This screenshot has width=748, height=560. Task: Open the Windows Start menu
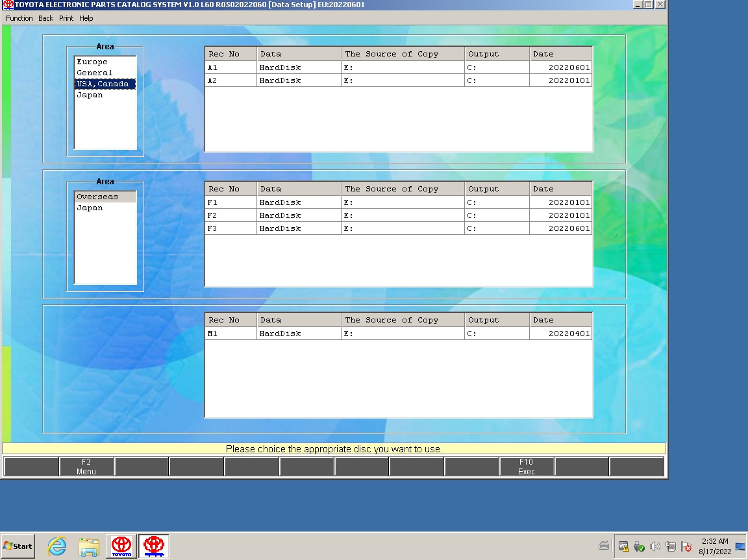[x=18, y=546]
